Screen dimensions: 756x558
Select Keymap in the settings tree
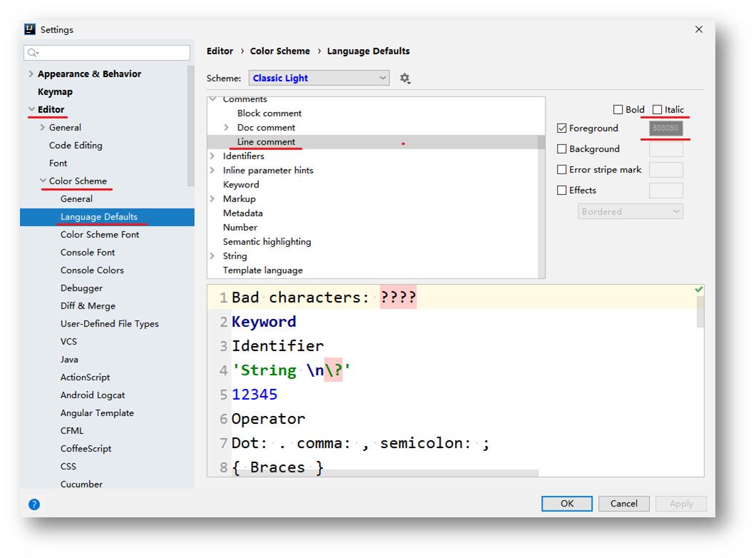click(55, 91)
